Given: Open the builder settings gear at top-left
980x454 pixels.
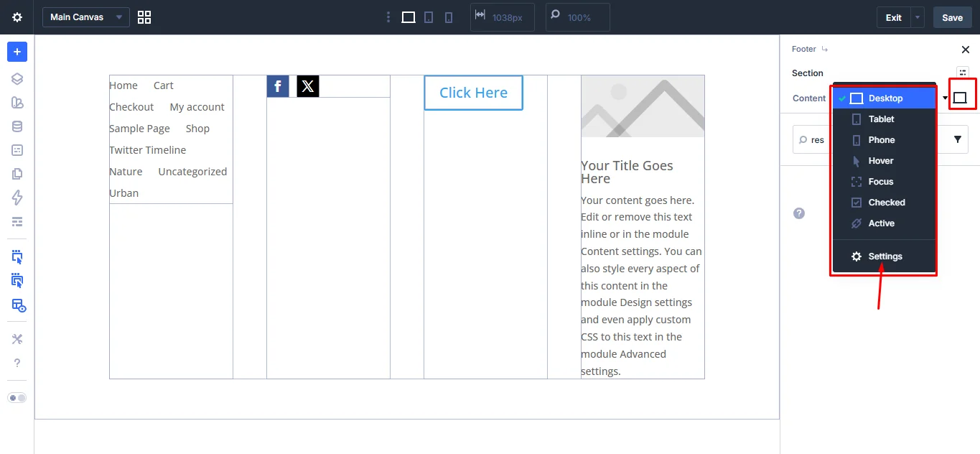Looking at the screenshot, I should (x=17, y=17).
